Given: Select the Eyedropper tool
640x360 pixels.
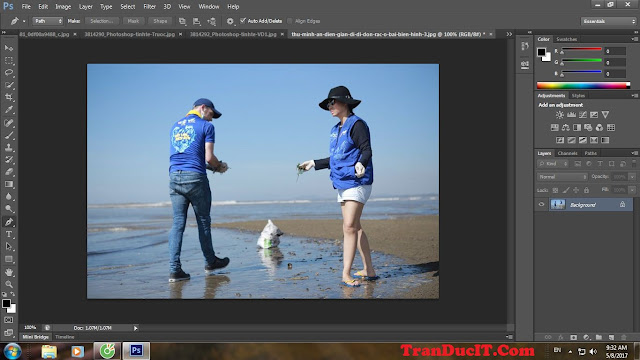Looking at the screenshot, I should (9, 109).
